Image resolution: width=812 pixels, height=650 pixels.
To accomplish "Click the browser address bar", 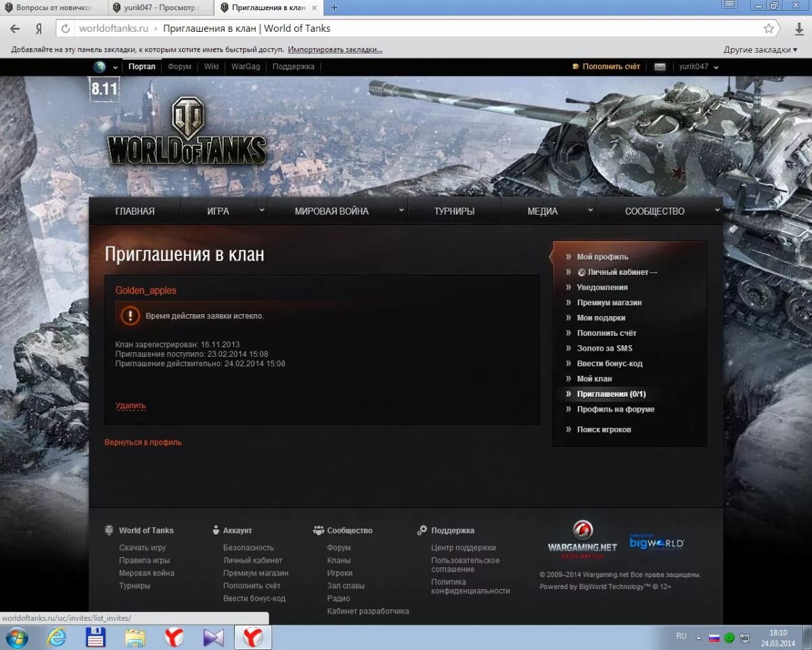I will [418, 28].
